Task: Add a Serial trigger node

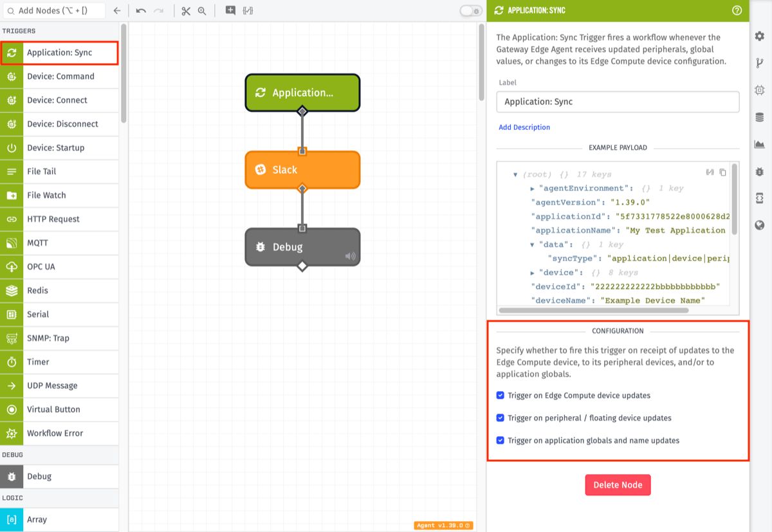Action: (x=59, y=315)
